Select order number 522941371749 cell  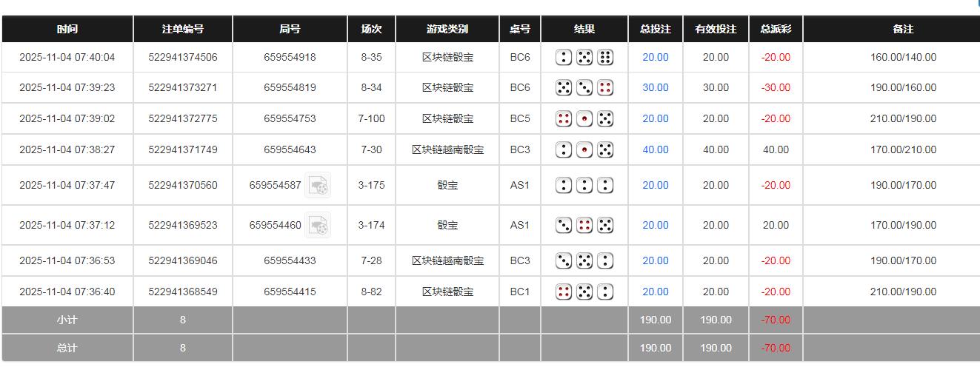point(183,149)
